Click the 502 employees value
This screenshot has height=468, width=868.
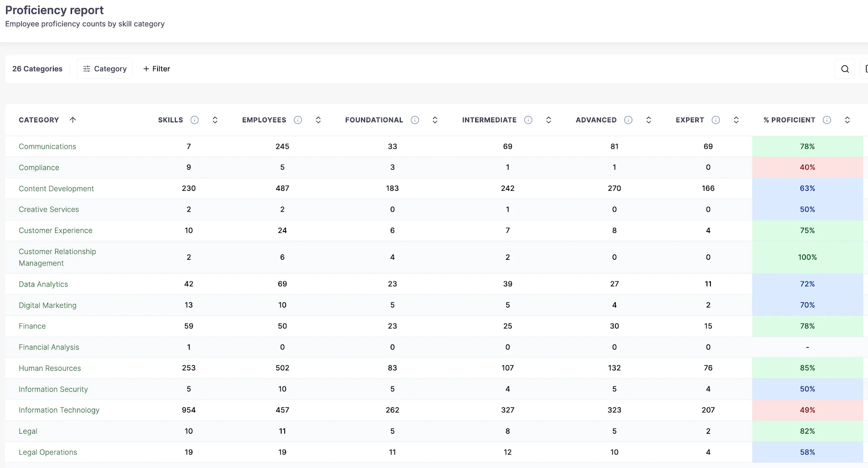[x=282, y=368]
